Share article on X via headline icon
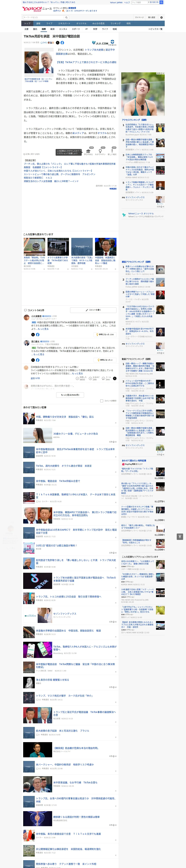The image size is (186, 868). [x=57, y=43]
